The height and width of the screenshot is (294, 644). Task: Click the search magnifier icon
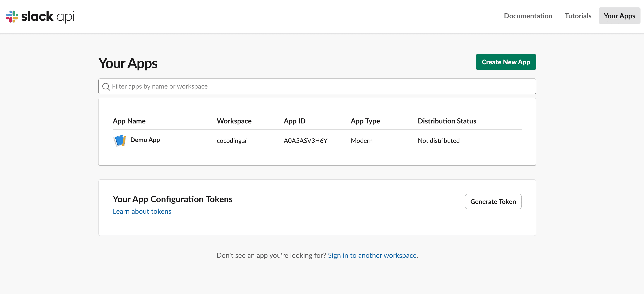click(x=106, y=87)
